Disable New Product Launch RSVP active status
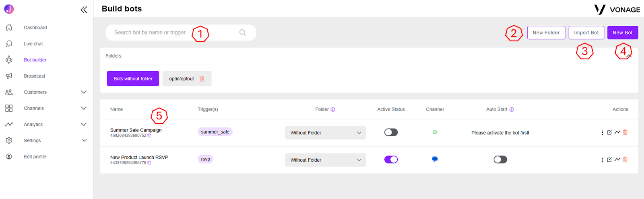Viewport: 644px width, 199px height. pyautogui.click(x=391, y=160)
